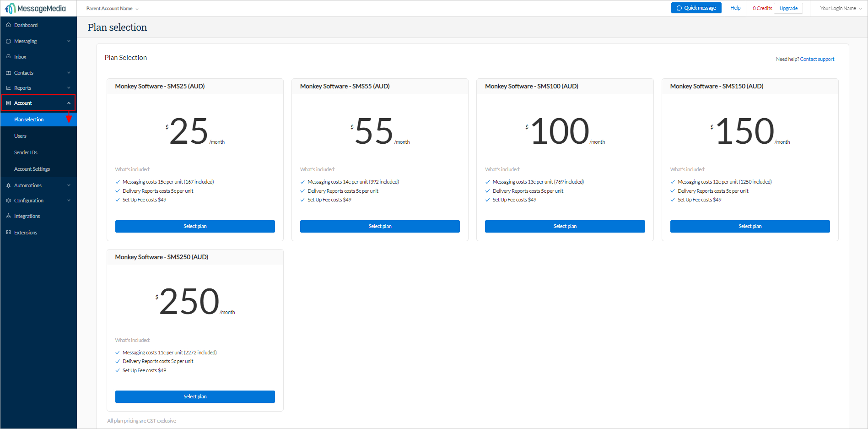Click the Messaging speech bubble icon
The height and width of the screenshot is (429, 868).
click(x=8, y=41)
